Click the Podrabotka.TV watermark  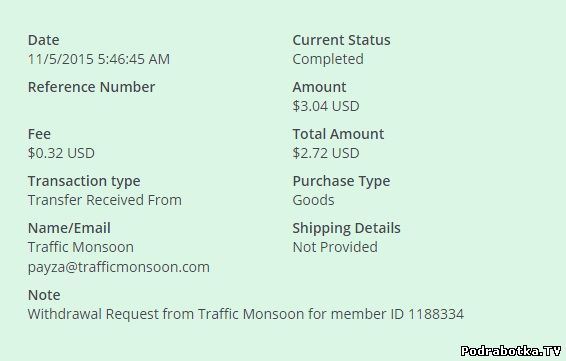[x=511, y=351]
